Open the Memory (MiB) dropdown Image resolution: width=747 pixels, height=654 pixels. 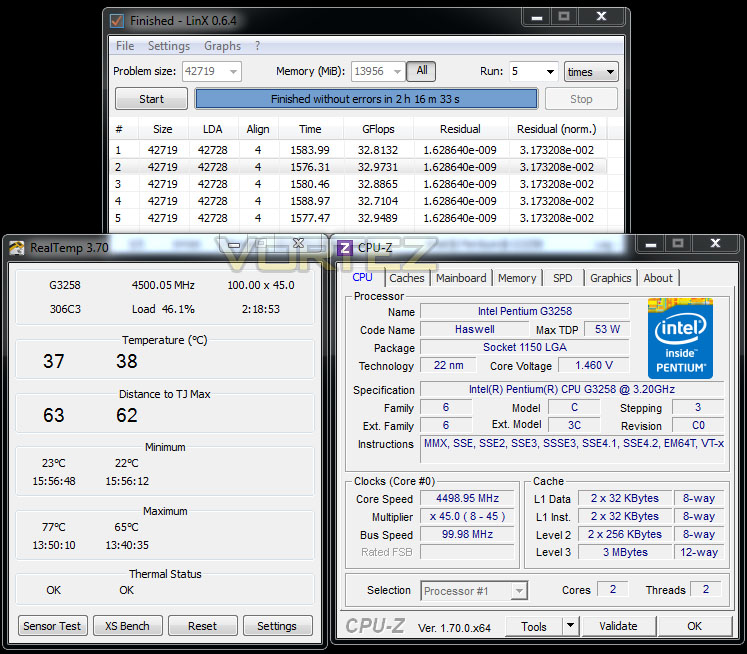397,72
